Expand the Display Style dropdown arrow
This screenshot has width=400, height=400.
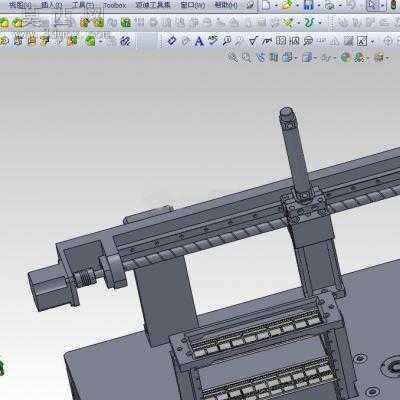pos(316,58)
